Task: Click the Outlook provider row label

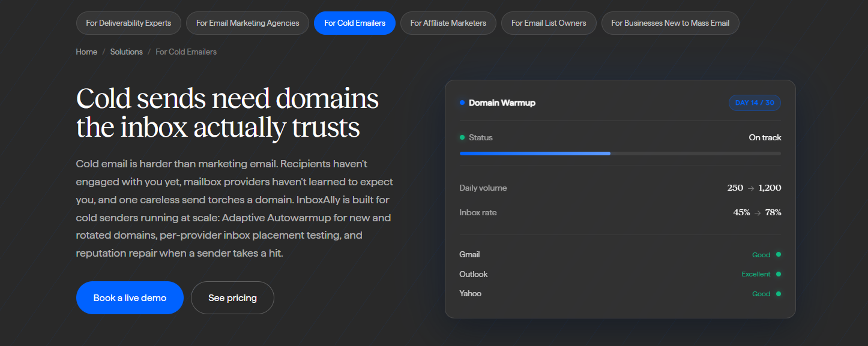Action: tap(474, 274)
